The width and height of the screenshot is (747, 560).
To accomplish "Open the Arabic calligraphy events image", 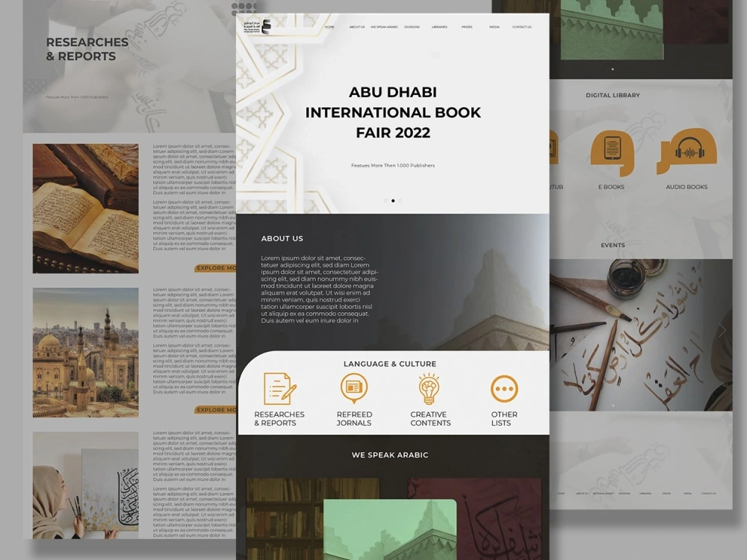I will click(641, 335).
